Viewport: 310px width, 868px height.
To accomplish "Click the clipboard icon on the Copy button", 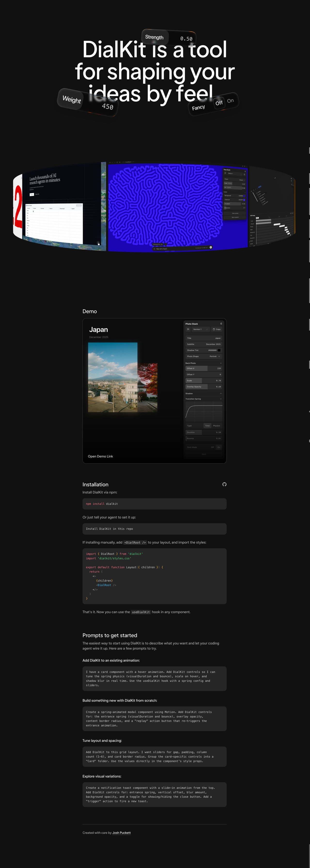I will click(x=214, y=329).
